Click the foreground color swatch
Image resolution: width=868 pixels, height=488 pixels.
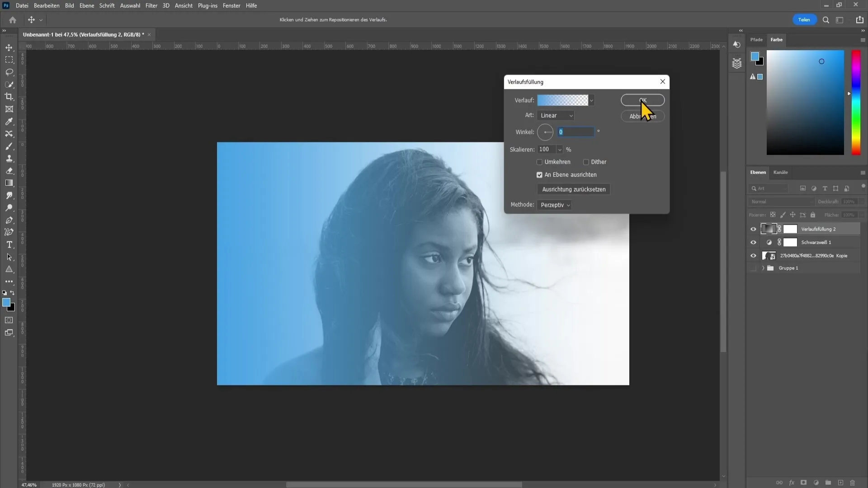point(7,303)
